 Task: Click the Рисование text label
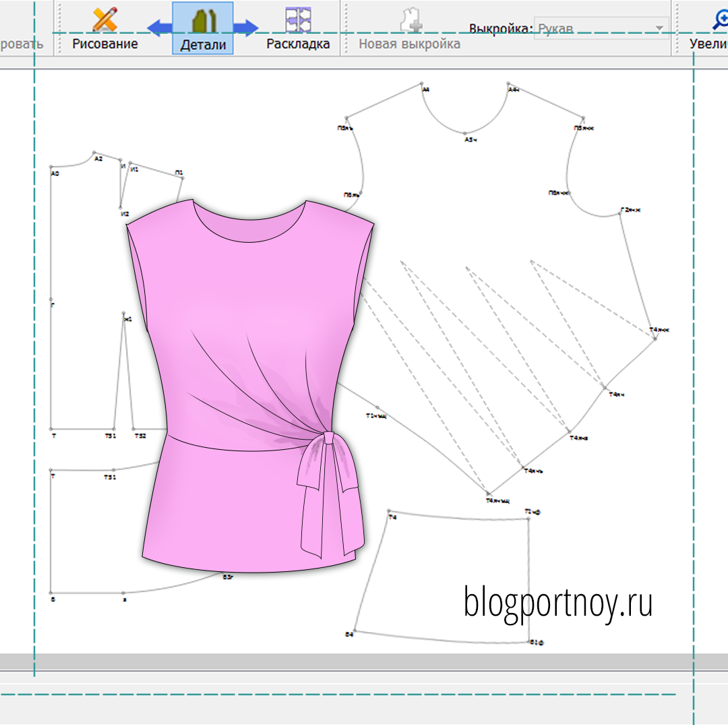(105, 44)
